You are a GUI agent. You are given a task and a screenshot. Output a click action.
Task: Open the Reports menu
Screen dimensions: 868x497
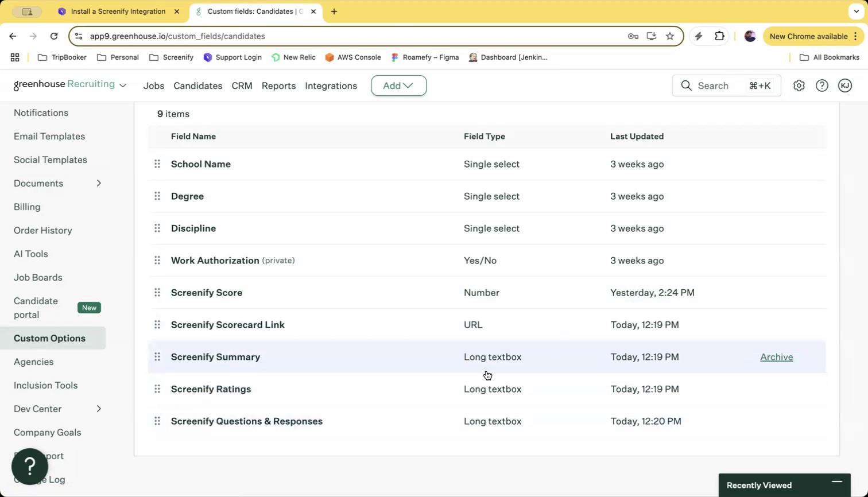(278, 86)
